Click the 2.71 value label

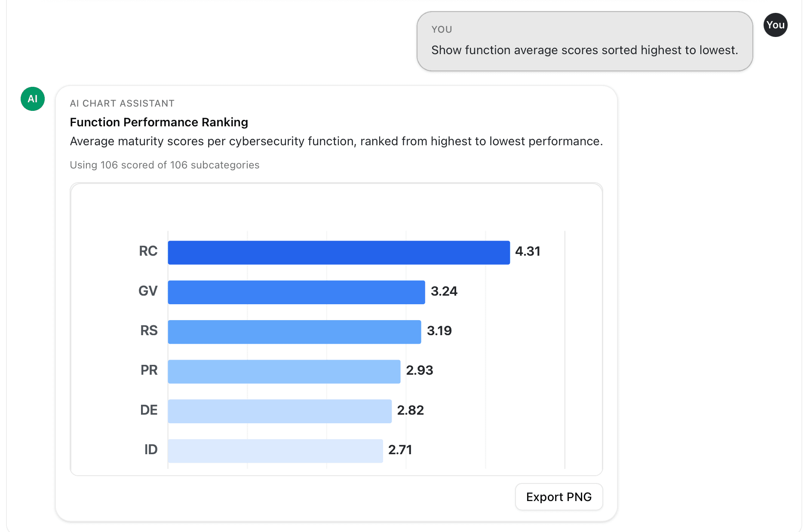[400, 450]
